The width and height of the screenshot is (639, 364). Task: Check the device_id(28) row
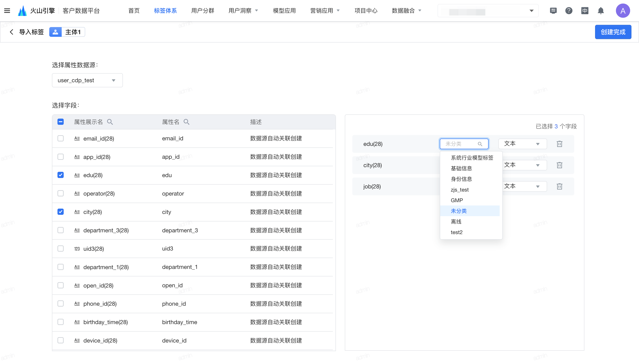point(61,341)
